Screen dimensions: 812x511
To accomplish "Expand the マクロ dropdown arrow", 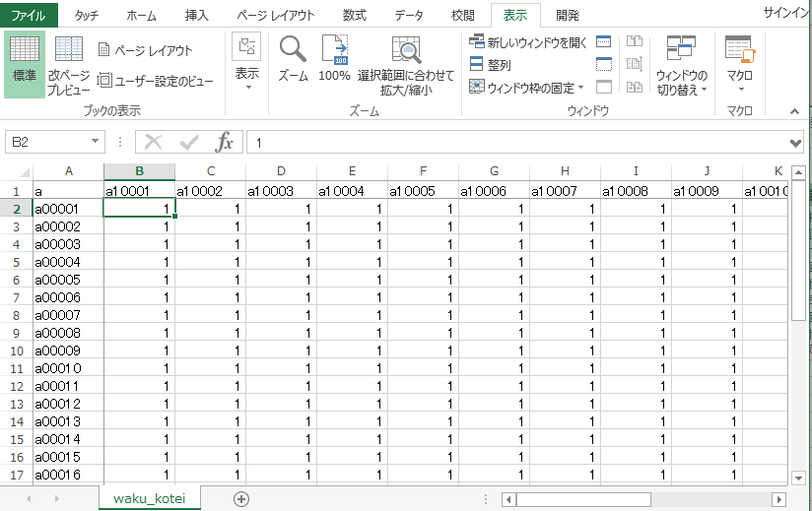I will pos(741,90).
